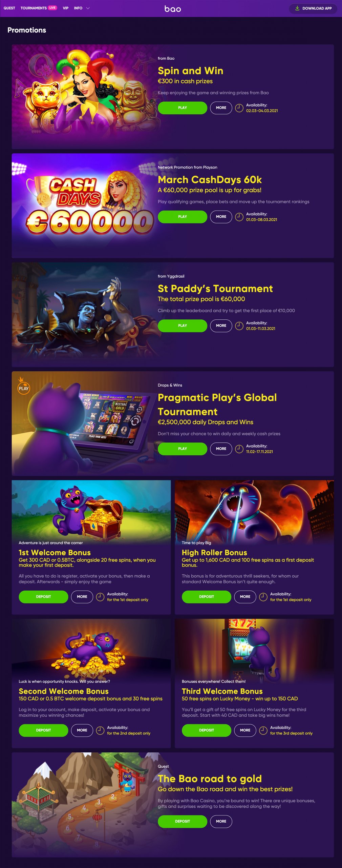Show more about March CashDays 60k

click(221, 217)
